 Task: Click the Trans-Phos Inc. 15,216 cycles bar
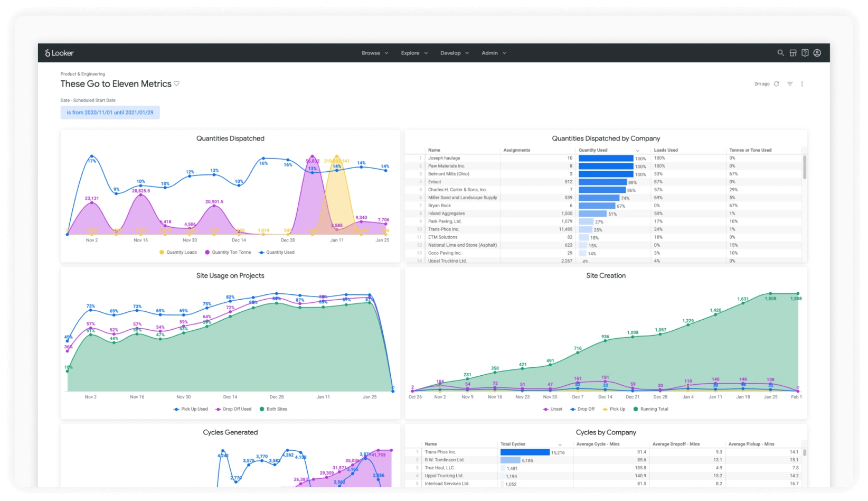pyautogui.click(x=525, y=452)
